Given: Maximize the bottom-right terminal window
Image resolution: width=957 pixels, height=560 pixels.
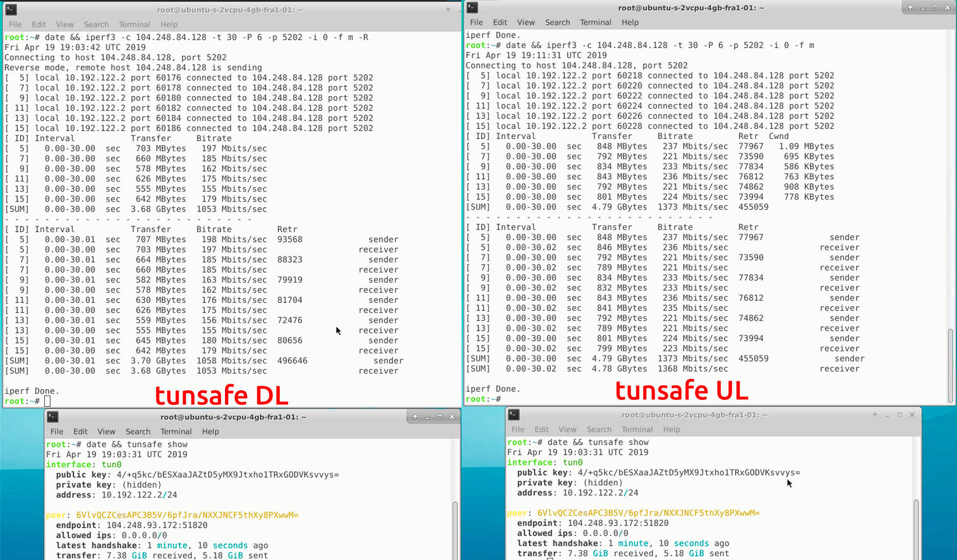Looking at the screenshot, I should coord(900,415).
